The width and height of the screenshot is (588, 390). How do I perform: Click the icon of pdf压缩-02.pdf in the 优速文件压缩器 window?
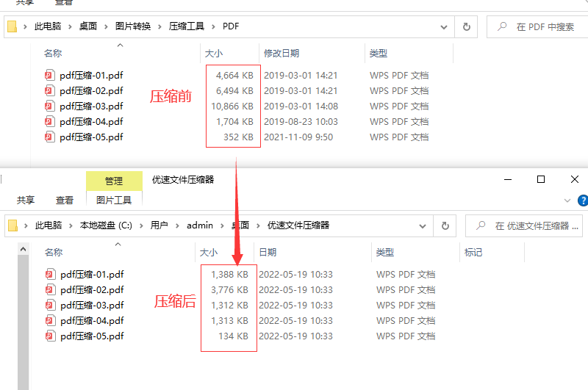point(51,289)
